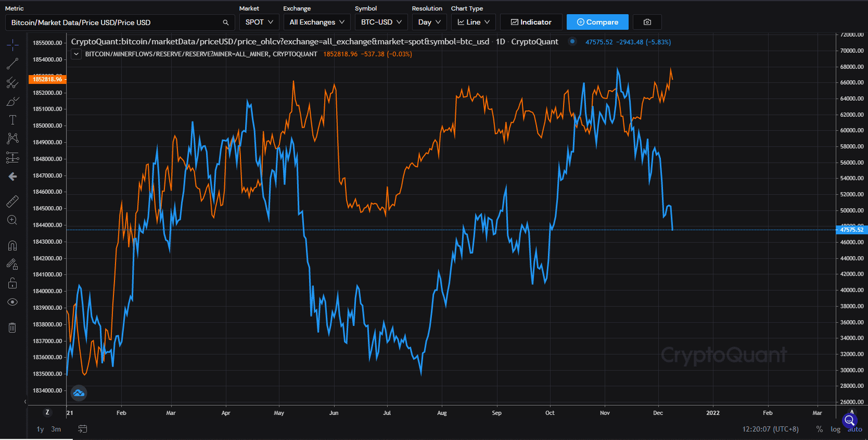Select the trend line drawing tool
The width and height of the screenshot is (868, 440).
[12, 64]
